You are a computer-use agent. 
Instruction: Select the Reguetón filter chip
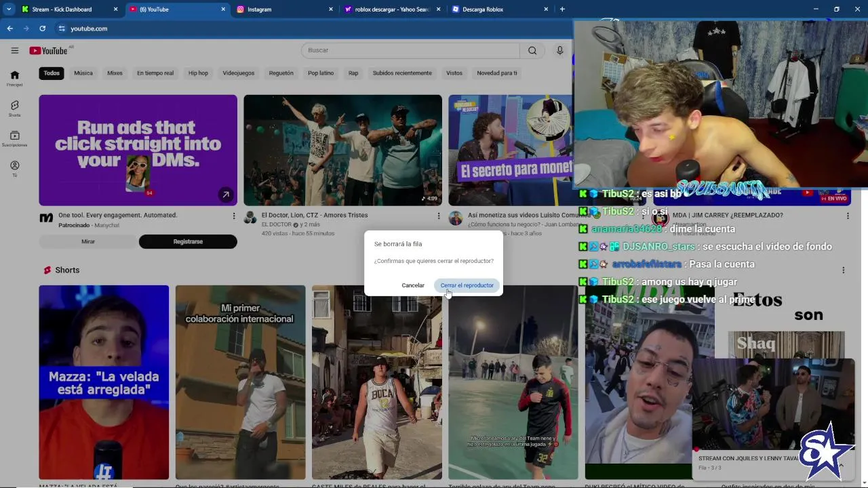[x=281, y=73]
